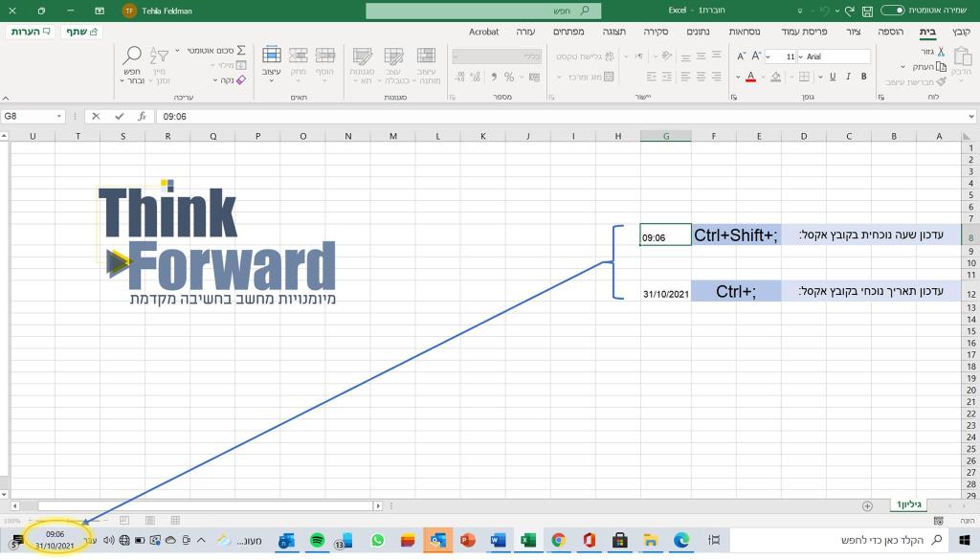The height and width of the screenshot is (560, 980).
Task: Open the Comments button (הערות)
Action: pos(31,32)
